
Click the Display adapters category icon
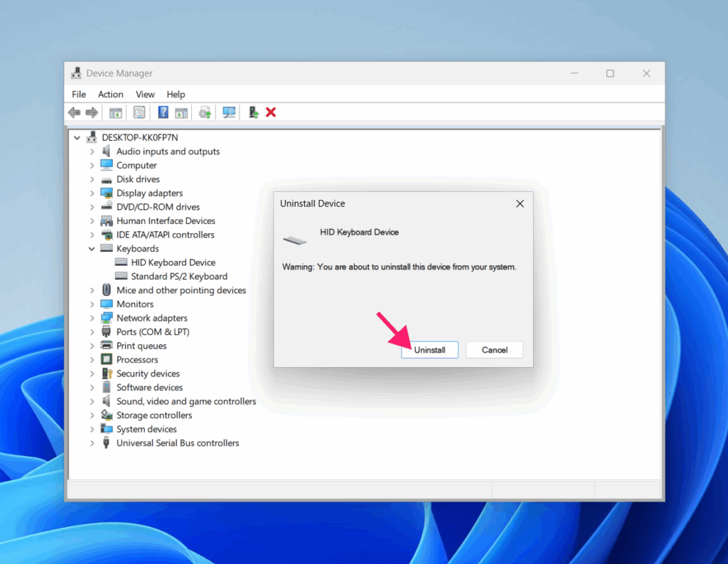click(x=107, y=193)
